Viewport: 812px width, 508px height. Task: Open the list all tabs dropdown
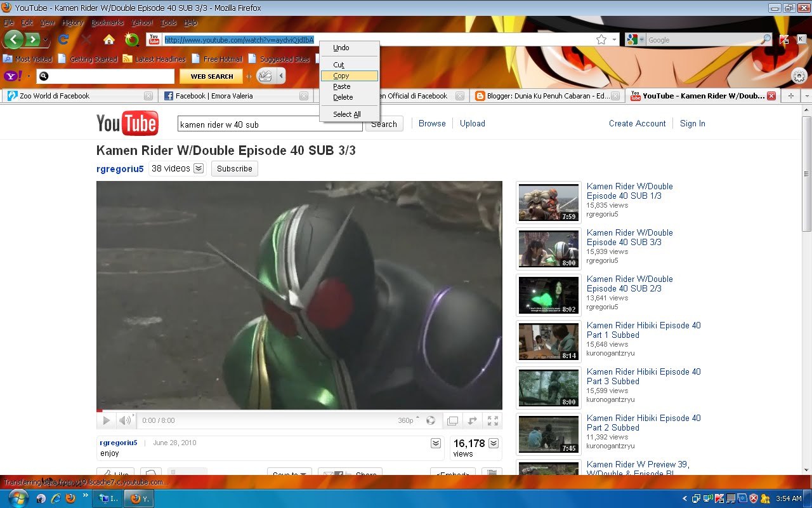[807, 96]
